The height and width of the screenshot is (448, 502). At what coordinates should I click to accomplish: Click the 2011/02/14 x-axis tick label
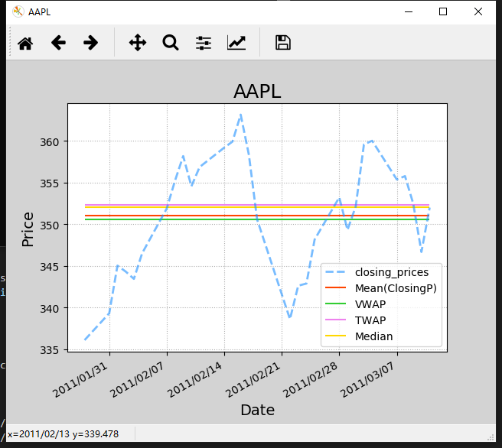pyautogui.click(x=194, y=380)
